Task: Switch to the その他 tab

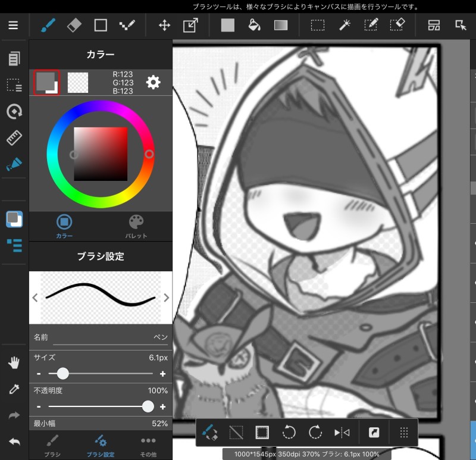Action: (x=148, y=446)
